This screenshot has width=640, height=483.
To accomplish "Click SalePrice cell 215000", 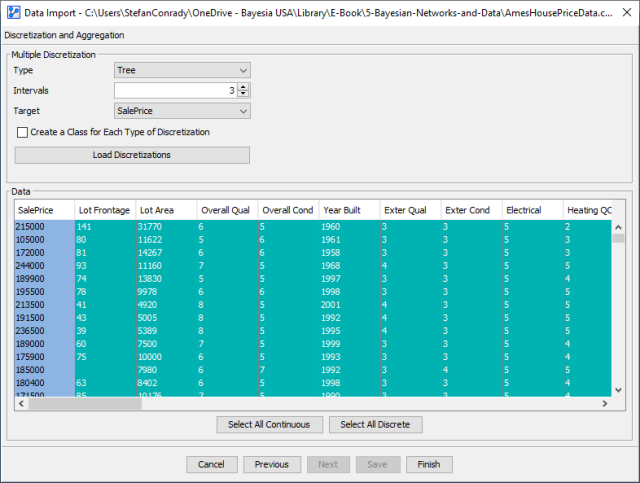I will (x=45, y=227).
